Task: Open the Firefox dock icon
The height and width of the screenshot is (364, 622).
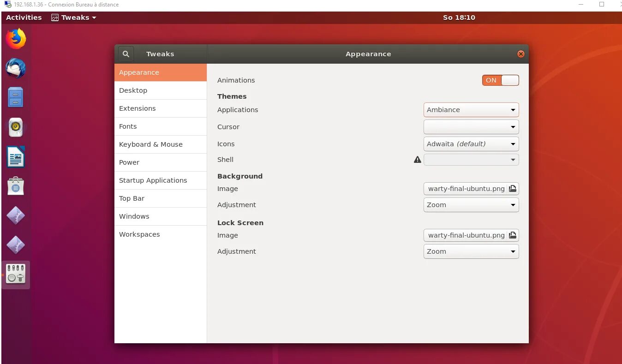Action: point(16,39)
